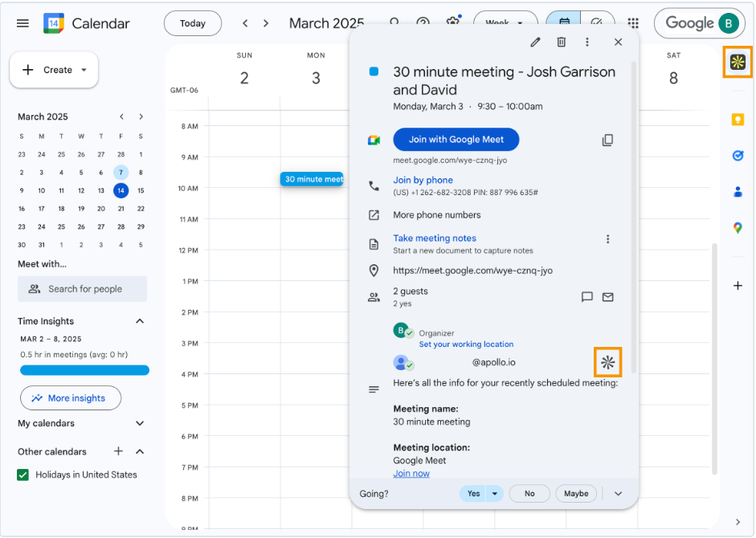Add other calendars plus icon
The image size is (756, 538).
tap(118, 451)
